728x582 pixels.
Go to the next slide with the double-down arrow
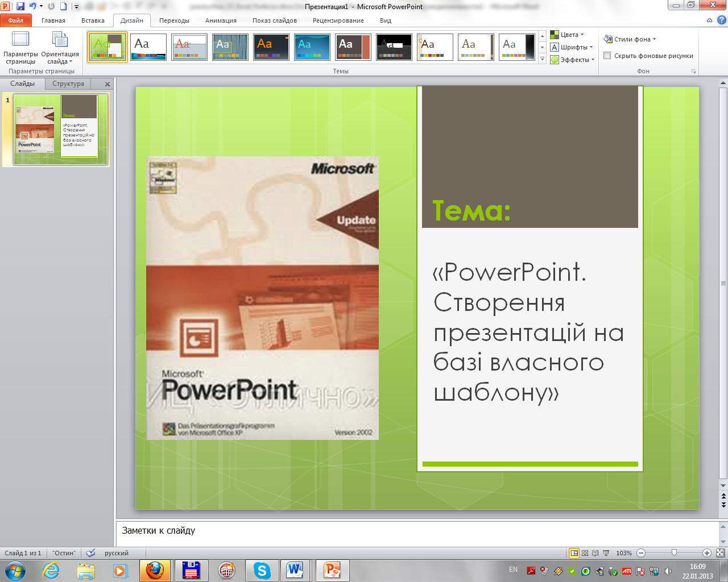[723, 505]
